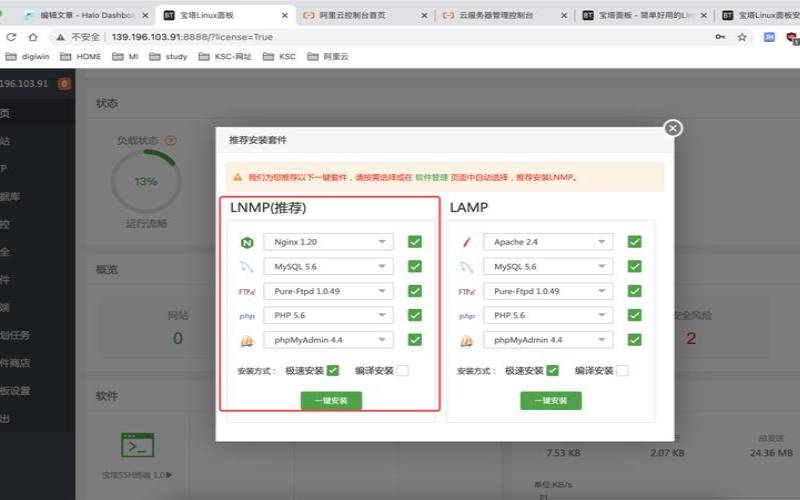This screenshot has height=500, width=800.
Task: Uncheck PHP 5.6 in LNMP
Action: (415, 315)
